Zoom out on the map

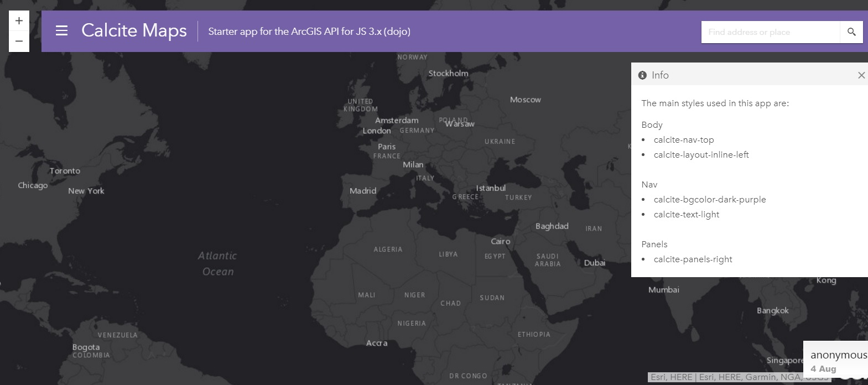[19, 41]
